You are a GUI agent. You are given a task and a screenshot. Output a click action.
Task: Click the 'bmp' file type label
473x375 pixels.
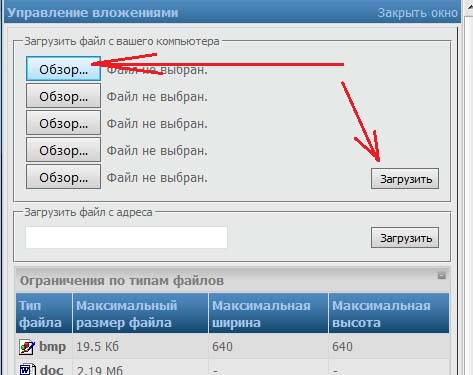click(x=53, y=347)
